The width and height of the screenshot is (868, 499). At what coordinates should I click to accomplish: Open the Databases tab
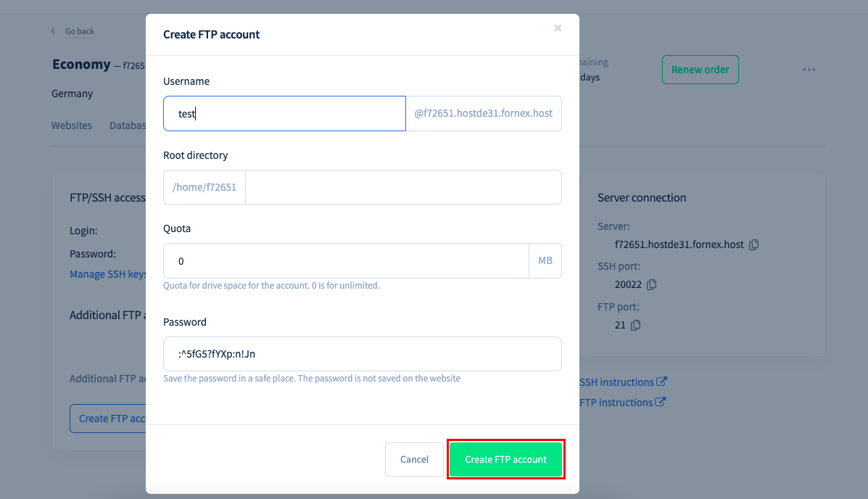click(x=128, y=125)
